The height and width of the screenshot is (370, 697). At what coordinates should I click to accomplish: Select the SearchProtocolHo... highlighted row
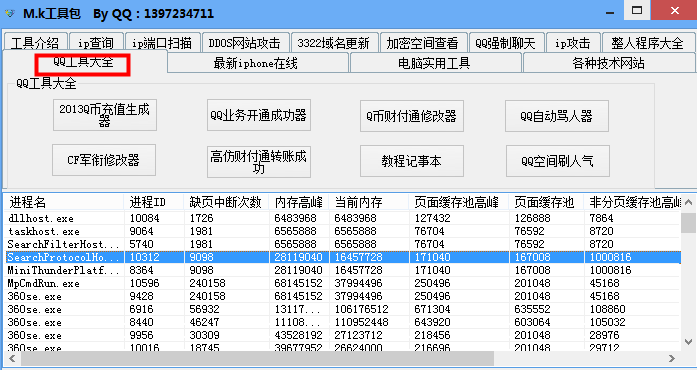coord(342,257)
